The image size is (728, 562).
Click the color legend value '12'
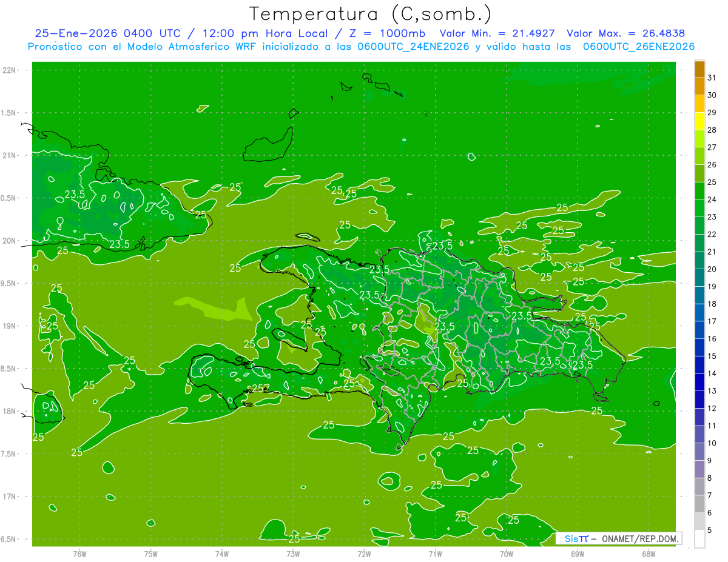coord(712,409)
